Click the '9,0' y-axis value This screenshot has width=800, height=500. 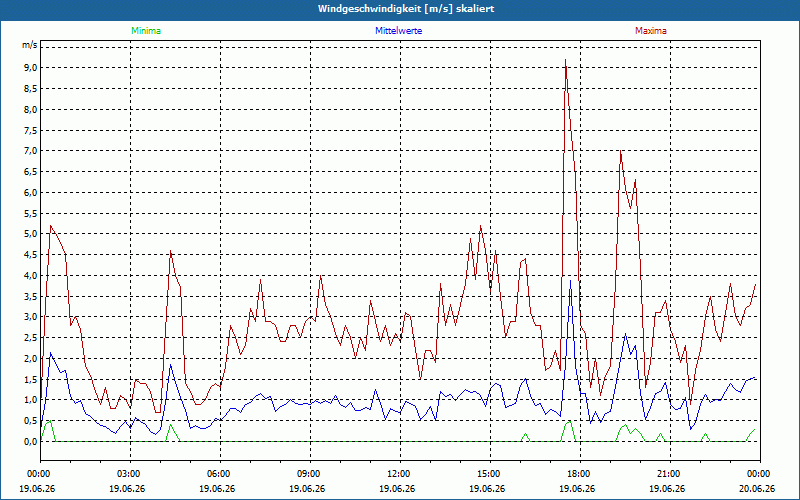click(31, 68)
